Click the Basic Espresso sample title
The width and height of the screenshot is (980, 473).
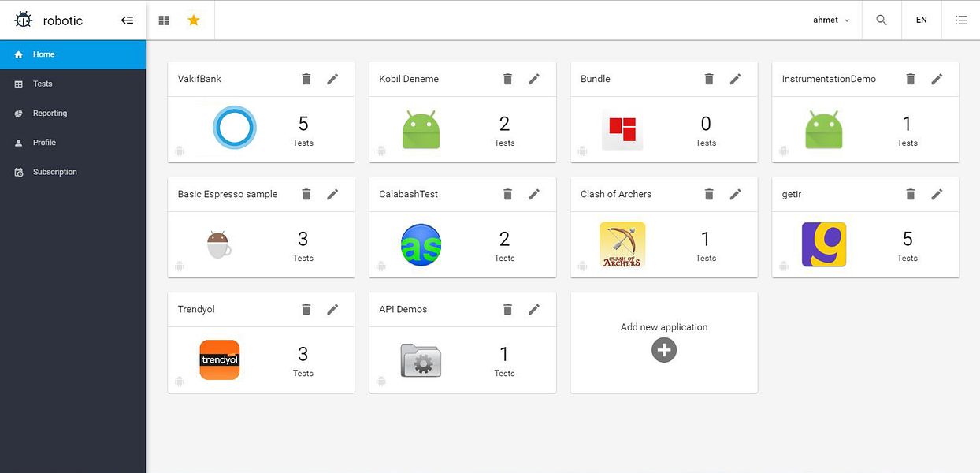click(x=228, y=194)
